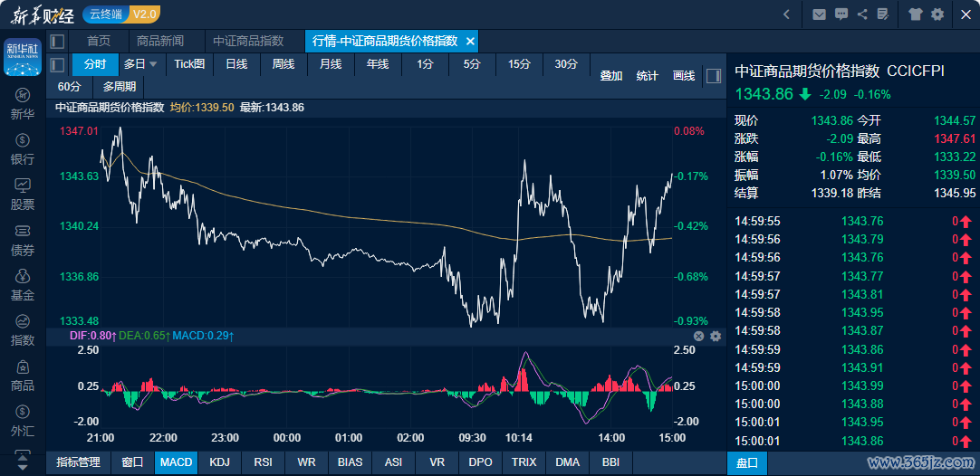This screenshot has width=980, height=476.
Task: Close the 行情-中证商品期货价格指数 tab
Action: [471, 42]
